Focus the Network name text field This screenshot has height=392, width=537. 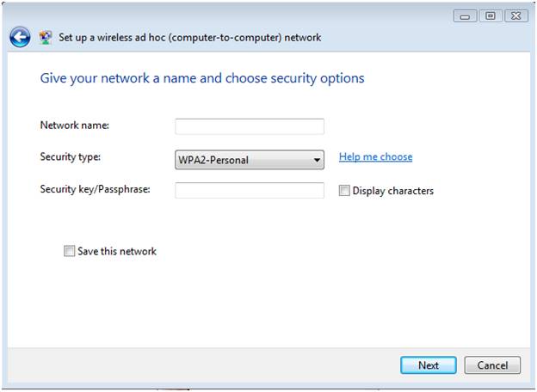[x=250, y=126]
